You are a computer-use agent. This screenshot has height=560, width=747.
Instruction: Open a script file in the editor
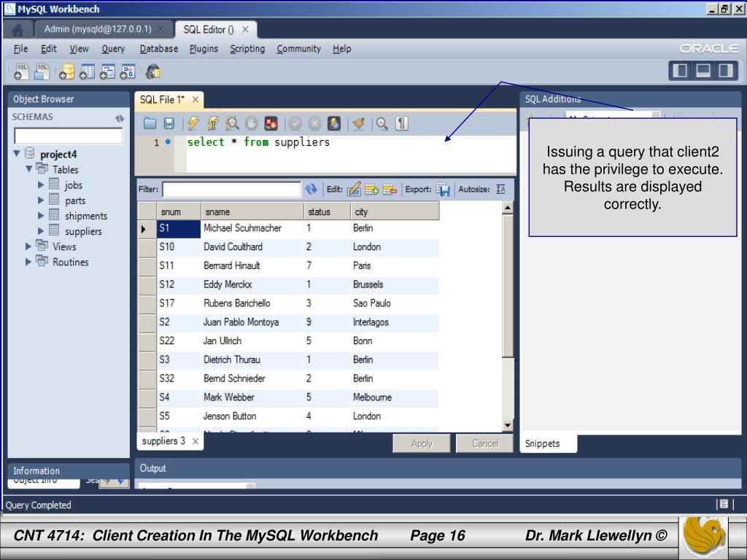150,124
